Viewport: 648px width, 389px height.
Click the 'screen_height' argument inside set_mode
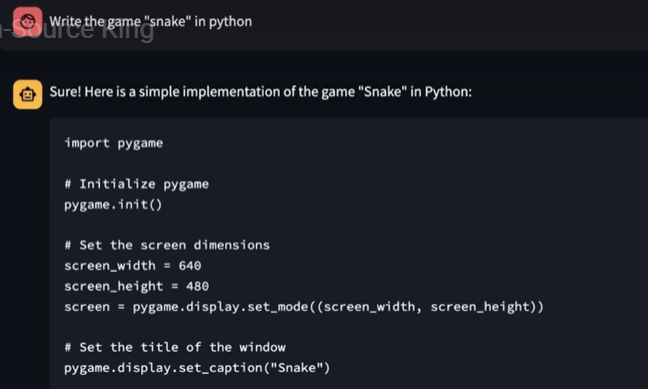click(480, 307)
